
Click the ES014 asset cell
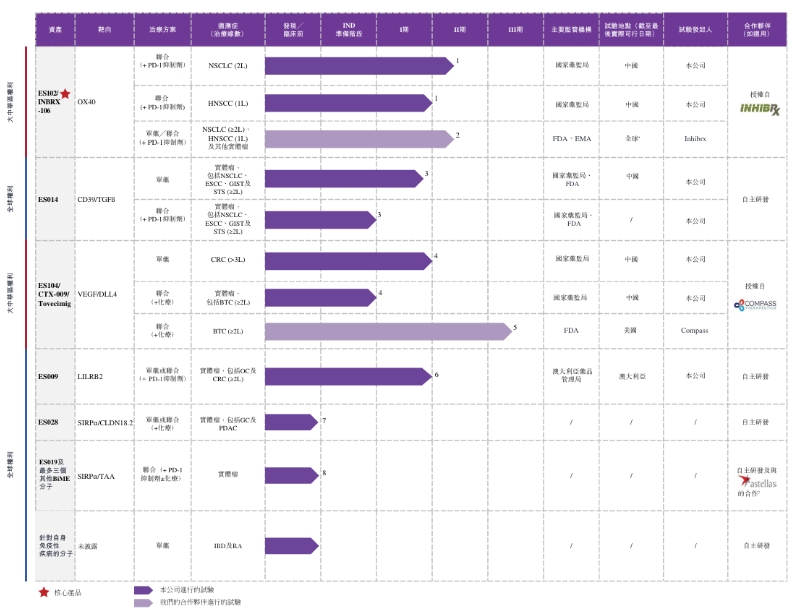click(55, 199)
